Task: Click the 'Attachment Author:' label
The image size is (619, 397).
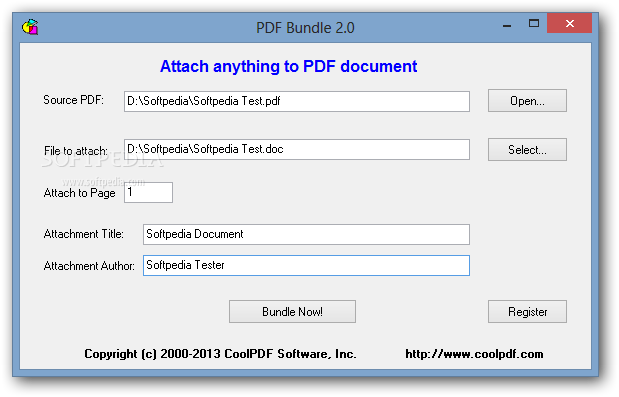Action: coord(89,266)
